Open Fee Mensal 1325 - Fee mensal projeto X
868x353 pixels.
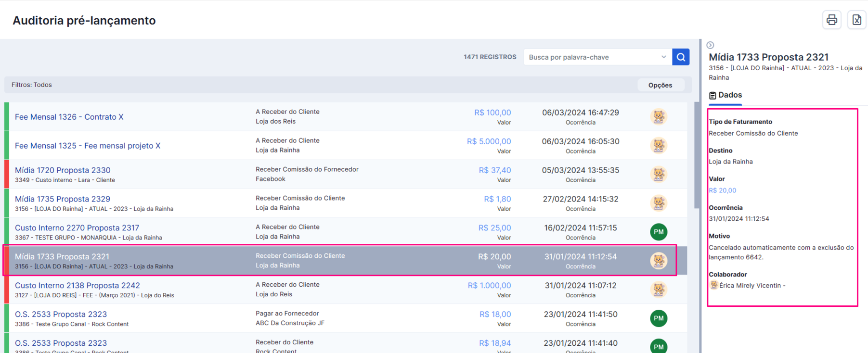point(88,146)
